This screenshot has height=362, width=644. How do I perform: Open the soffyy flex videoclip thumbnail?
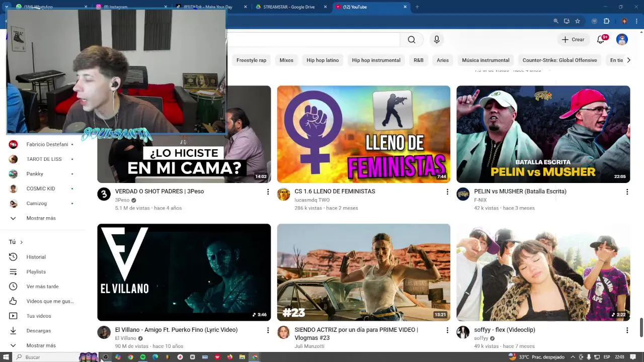point(543,272)
